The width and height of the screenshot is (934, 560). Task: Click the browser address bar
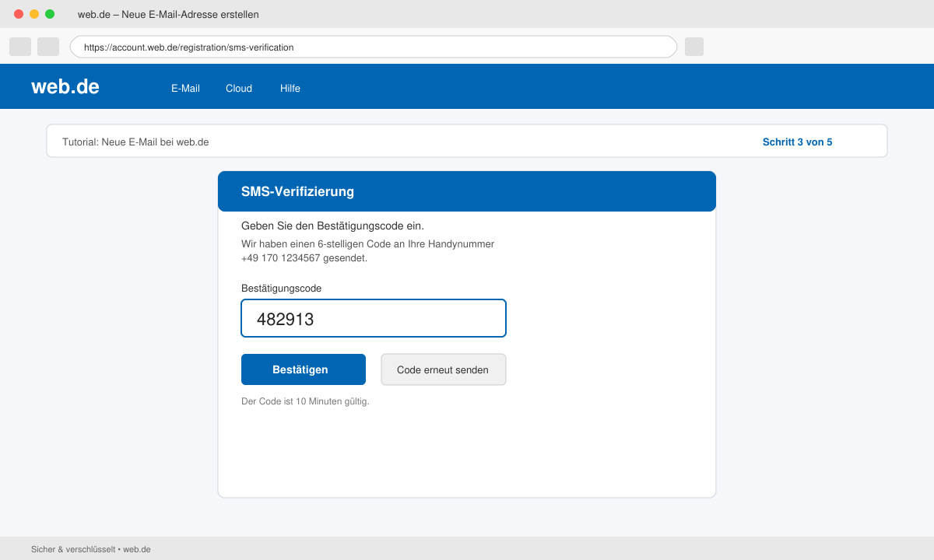pyautogui.click(x=374, y=47)
